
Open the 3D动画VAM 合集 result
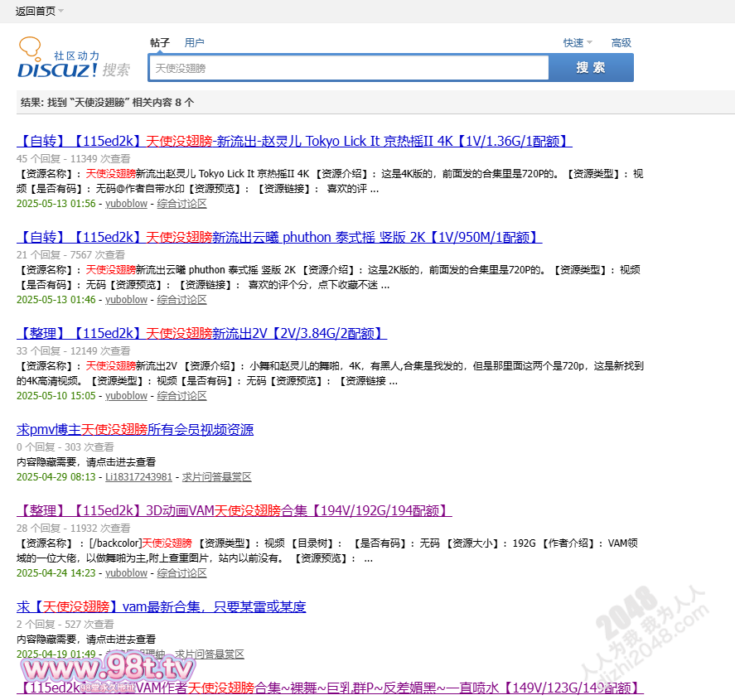point(234,510)
